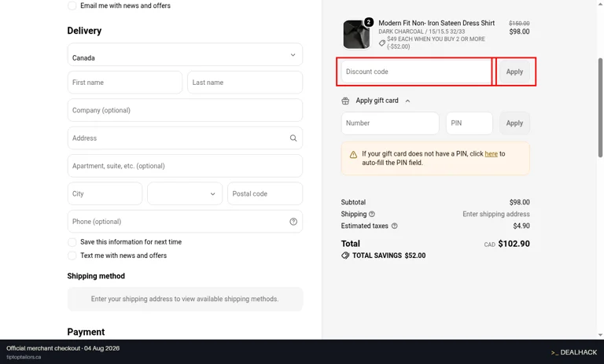This screenshot has height=364, width=604.
Task: Click the Subtotal label
Action: pyautogui.click(x=353, y=202)
